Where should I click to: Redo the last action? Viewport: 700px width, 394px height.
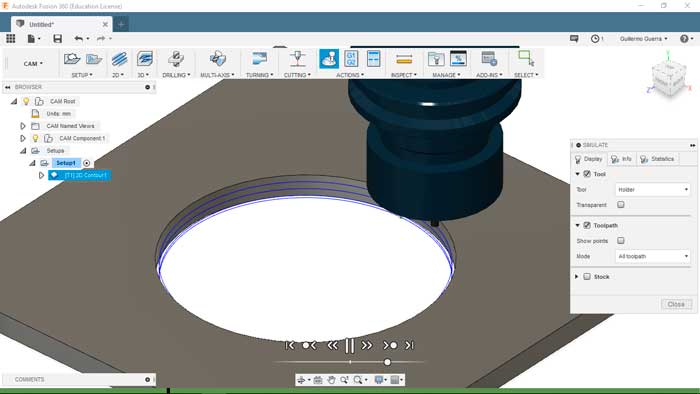pyautogui.click(x=101, y=39)
